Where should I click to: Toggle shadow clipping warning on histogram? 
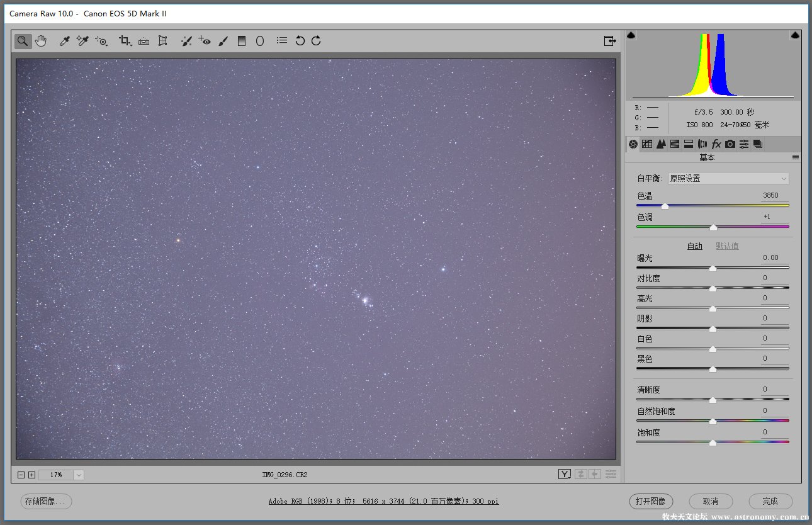coord(631,35)
